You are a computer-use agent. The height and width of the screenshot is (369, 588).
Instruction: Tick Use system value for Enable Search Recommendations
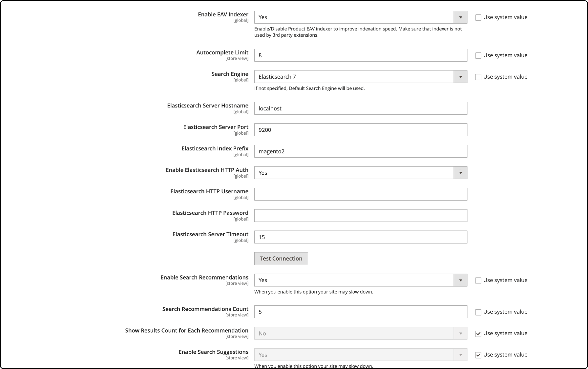point(478,281)
